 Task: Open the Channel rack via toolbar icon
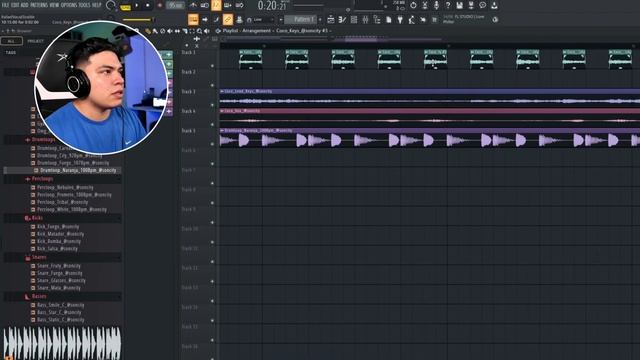tap(354, 19)
